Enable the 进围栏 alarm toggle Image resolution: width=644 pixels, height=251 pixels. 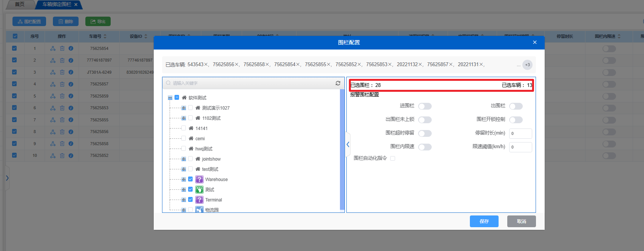(x=425, y=106)
